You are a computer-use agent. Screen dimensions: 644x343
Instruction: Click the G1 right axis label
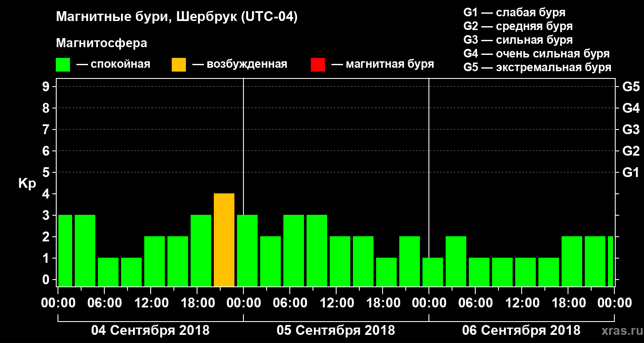(631, 172)
